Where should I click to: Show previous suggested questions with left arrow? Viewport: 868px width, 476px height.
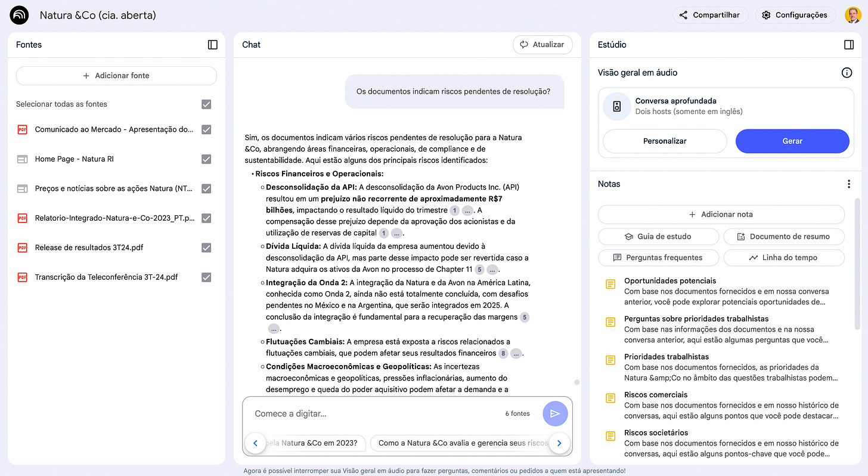coord(255,443)
